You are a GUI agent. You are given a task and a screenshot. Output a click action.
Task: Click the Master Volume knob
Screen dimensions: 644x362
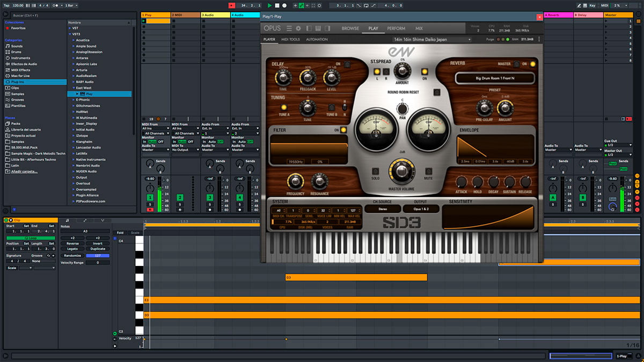pyautogui.click(x=401, y=172)
